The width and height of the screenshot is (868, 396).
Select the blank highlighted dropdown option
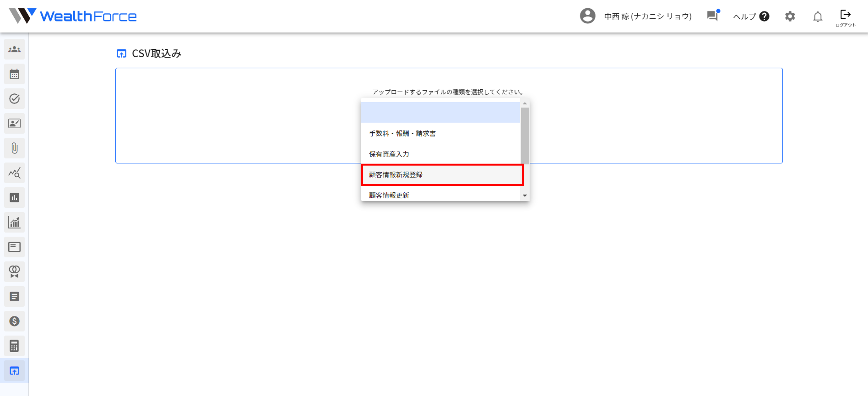click(x=440, y=113)
